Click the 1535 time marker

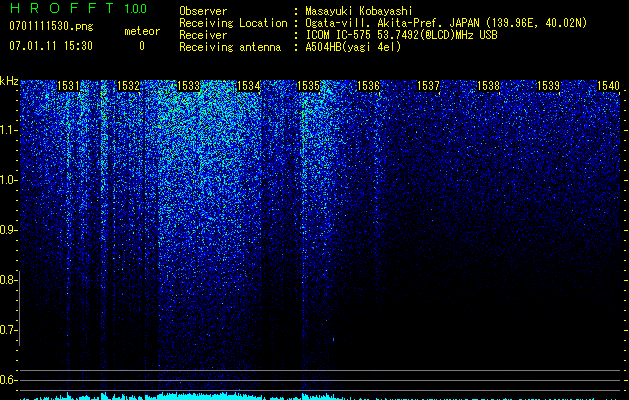pyautogui.click(x=308, y=86)
